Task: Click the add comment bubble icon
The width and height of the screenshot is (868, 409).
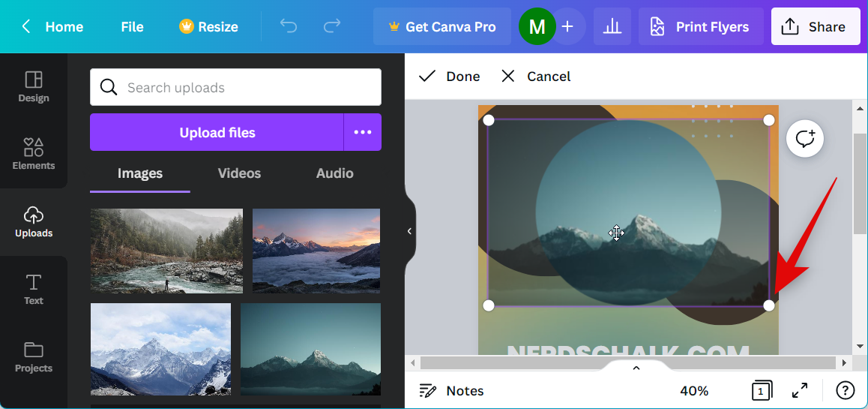Action: coord(805,139)
